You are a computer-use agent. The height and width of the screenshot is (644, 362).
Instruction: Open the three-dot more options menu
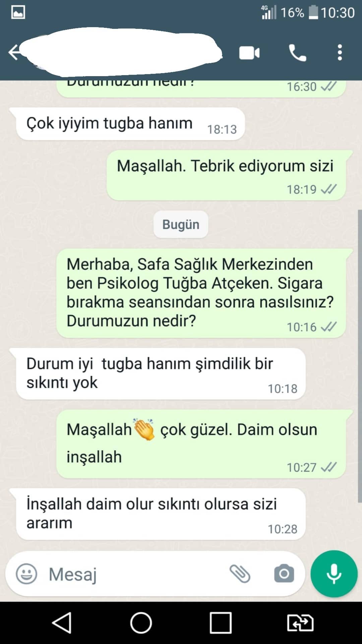click(x=340, y=53)
